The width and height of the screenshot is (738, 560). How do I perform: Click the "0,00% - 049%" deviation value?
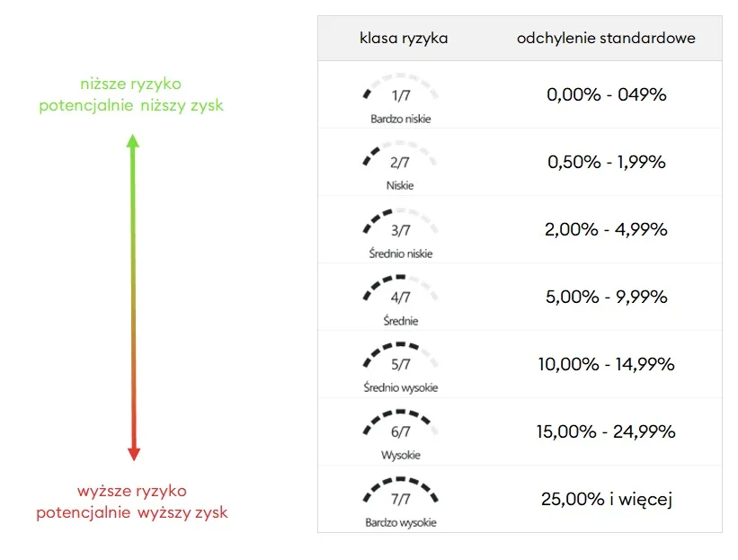[606, 94]
